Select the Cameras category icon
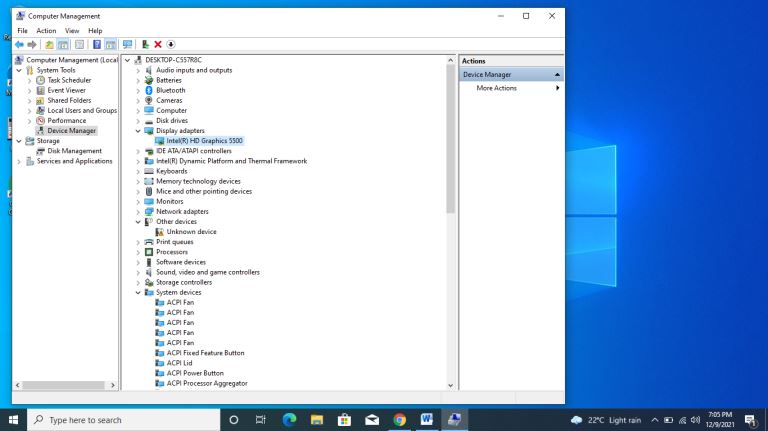The width and height of the screenshot is (768, 431). point(149,100)
